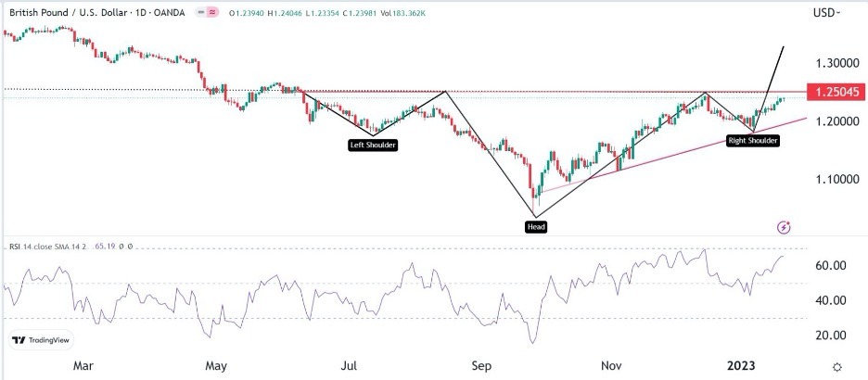
Task: Click the RSI 20.00 scale value
Action: pos(829,336)
